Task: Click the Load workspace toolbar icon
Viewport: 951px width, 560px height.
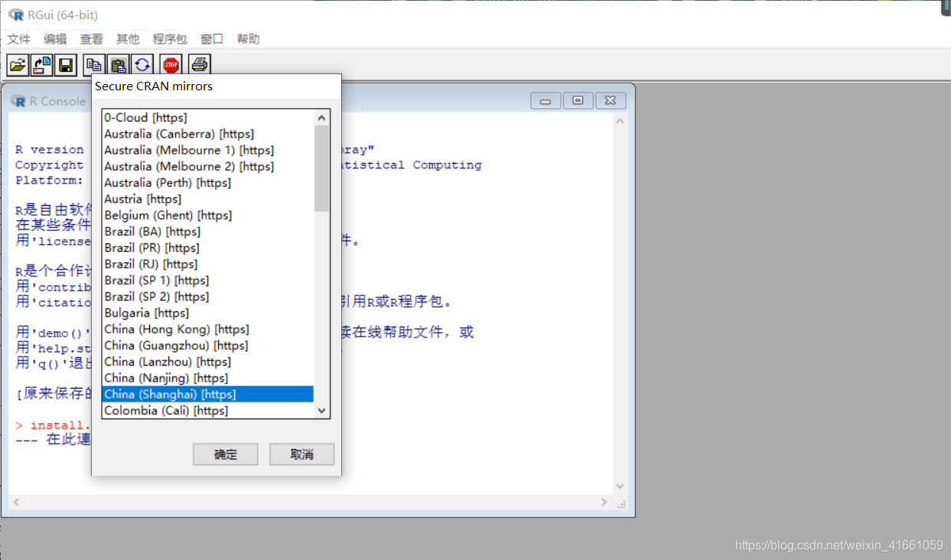Action: [x=41, y=65]
